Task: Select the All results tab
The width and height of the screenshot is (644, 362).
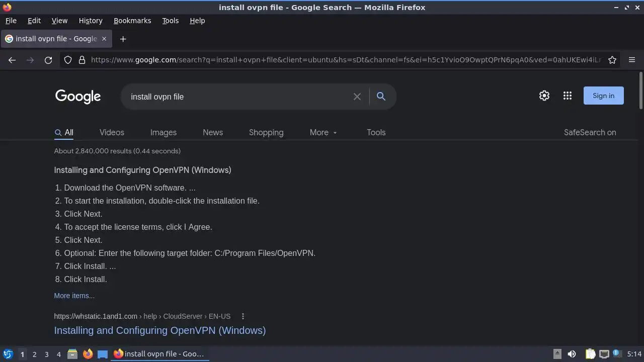Action: click(x=64, y=132)
